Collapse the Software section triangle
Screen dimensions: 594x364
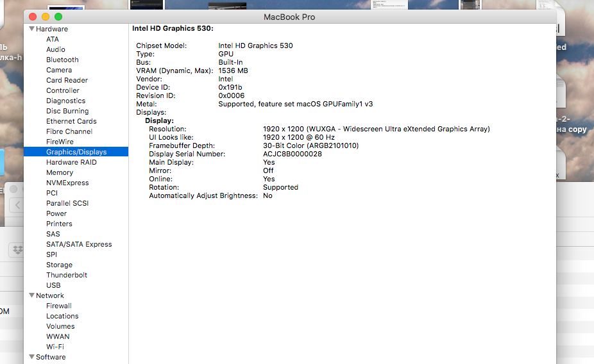tap(32, 357)
